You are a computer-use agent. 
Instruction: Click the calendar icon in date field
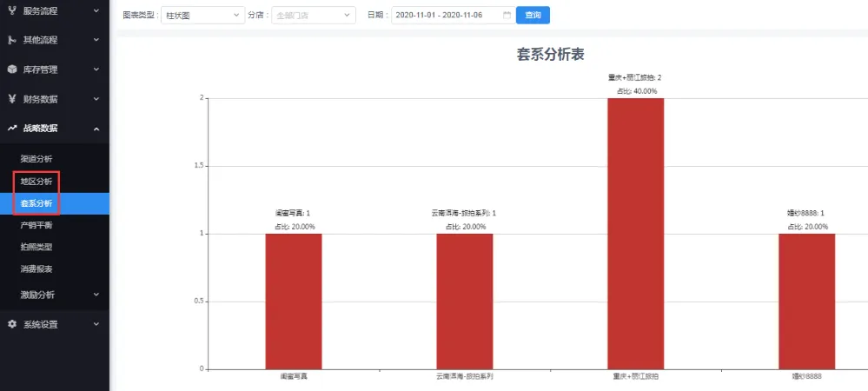pyautogui.click(x=507, y=16)
